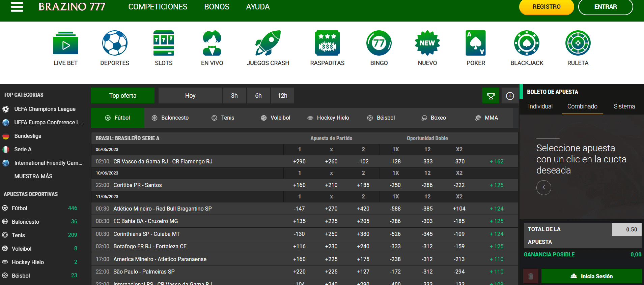The height and width of the screenshot is (285, 644).
Task: Pick +380 odds for Cuiaba MT win
Action: point(363,234)
